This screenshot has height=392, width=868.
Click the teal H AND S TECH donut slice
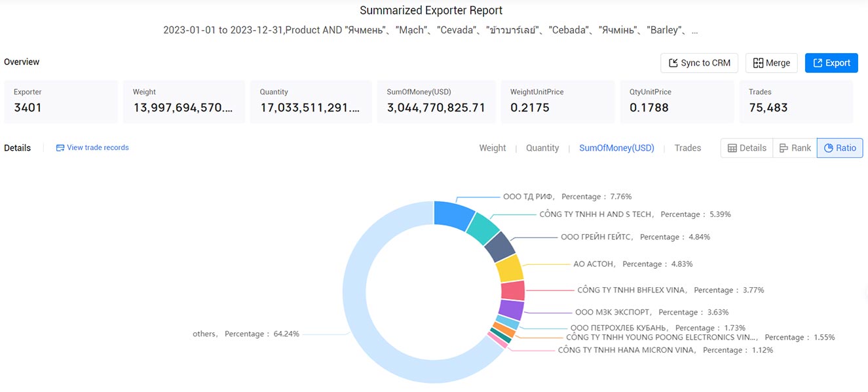[x=484, y=229]
